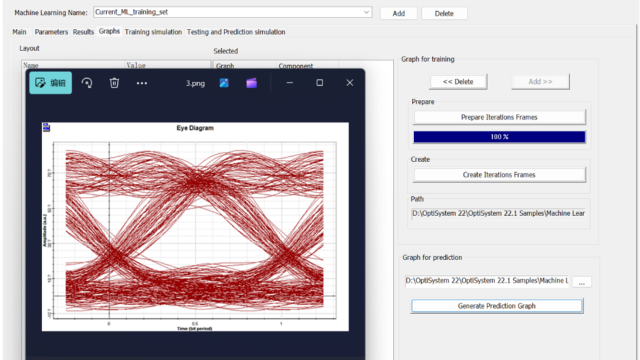The image size is (640, 360).
Task: Delete 3.png with the trash icon
Action: [114, 83]
